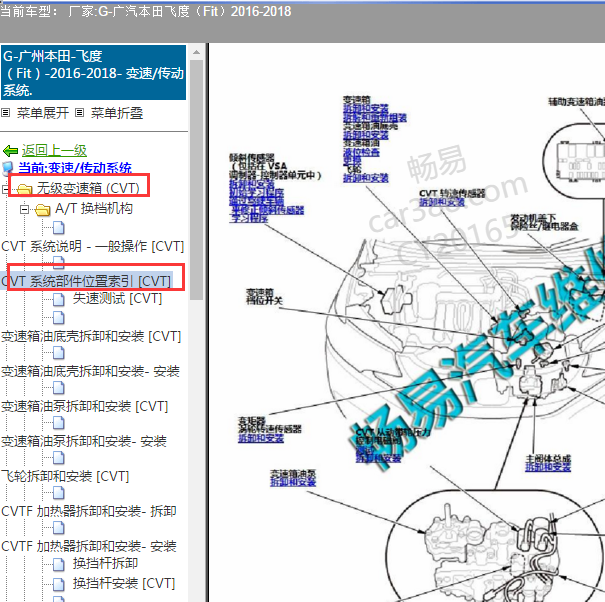Open 变速箱油泵拆卸和安装 [CVT] entry
Viewport: 605px width, 602px height.
coord(85,406)
